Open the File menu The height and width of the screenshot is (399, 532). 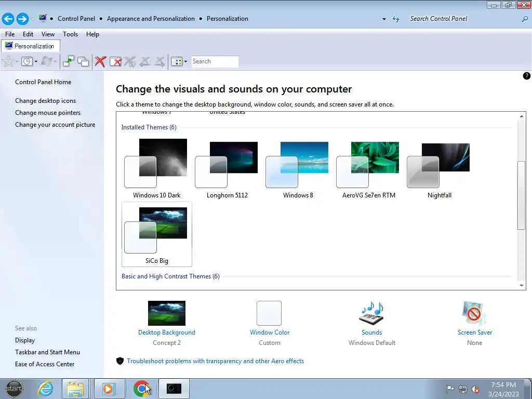point(10,34)
